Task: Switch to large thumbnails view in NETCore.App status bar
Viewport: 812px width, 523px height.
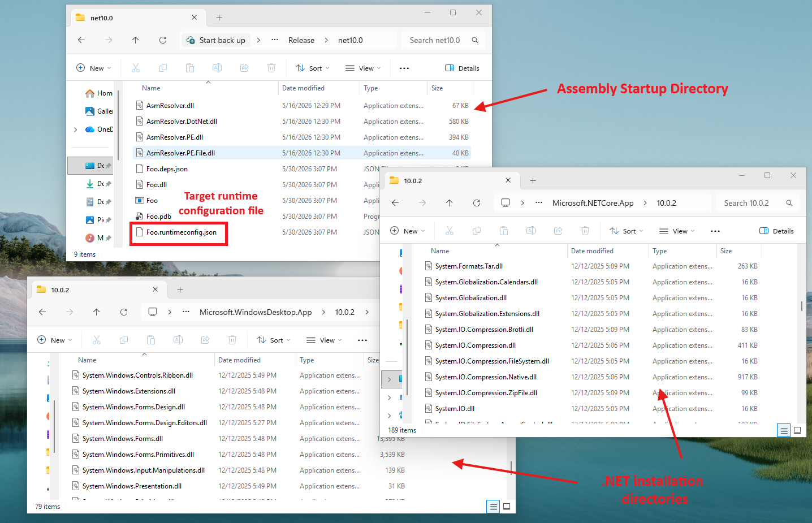Action: (797, 430)
